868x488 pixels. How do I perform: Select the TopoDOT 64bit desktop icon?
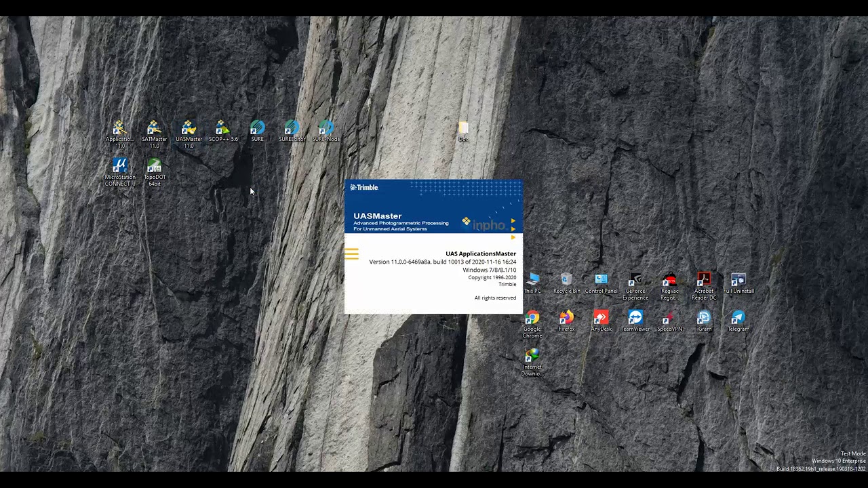click(x=155, y=172)
